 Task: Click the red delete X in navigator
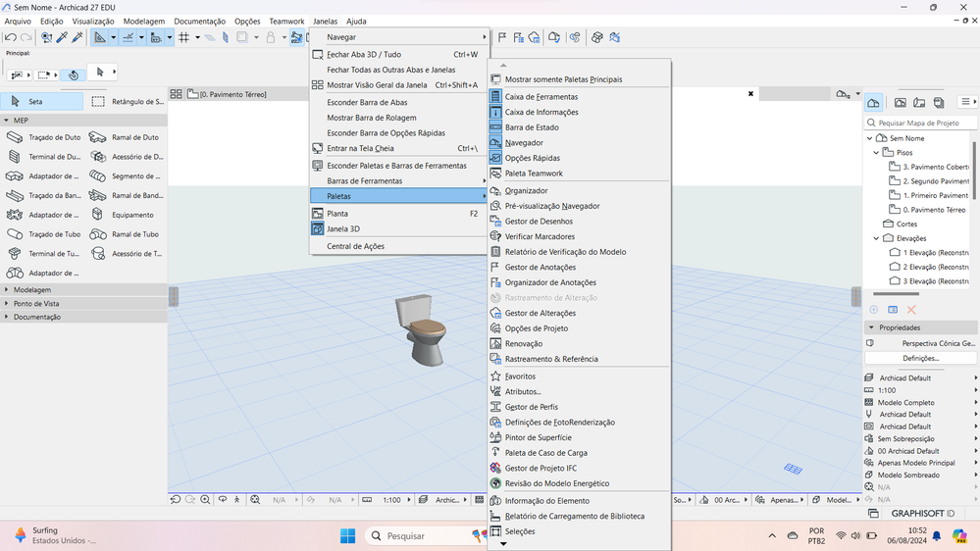(x=911, y=310)
